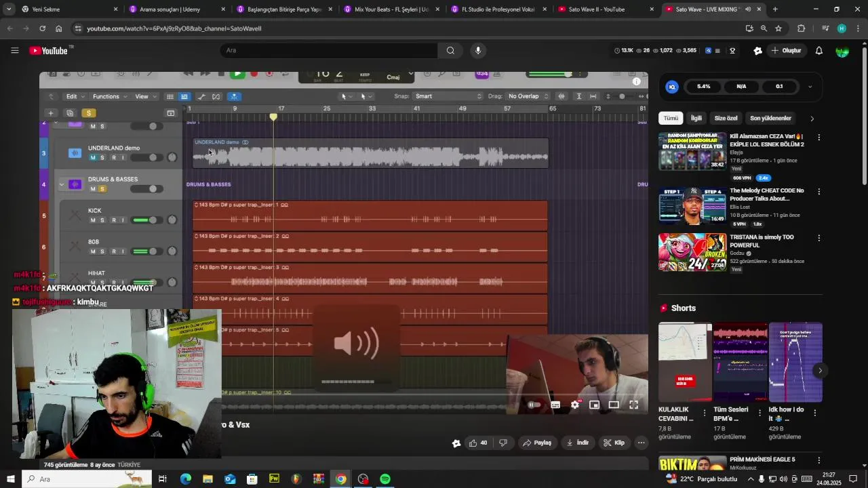Click the Klip clip button
868x488 pixels.
click(x=614, y=443)
